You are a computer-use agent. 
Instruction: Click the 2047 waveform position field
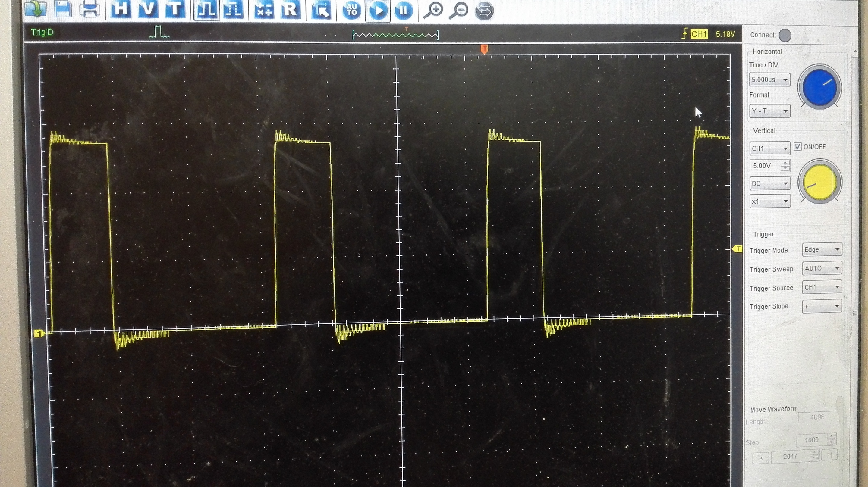(791, 456)
